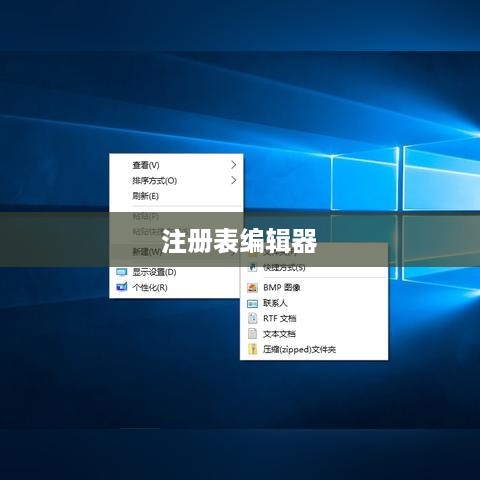The image size is (480, 480).
Task: Click the zipped folder icon
Action: (253, 349)
